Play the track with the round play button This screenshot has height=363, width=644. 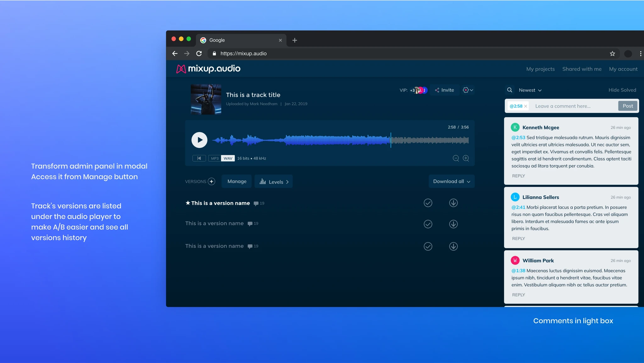pyautogui.click(x=199, y=140)
